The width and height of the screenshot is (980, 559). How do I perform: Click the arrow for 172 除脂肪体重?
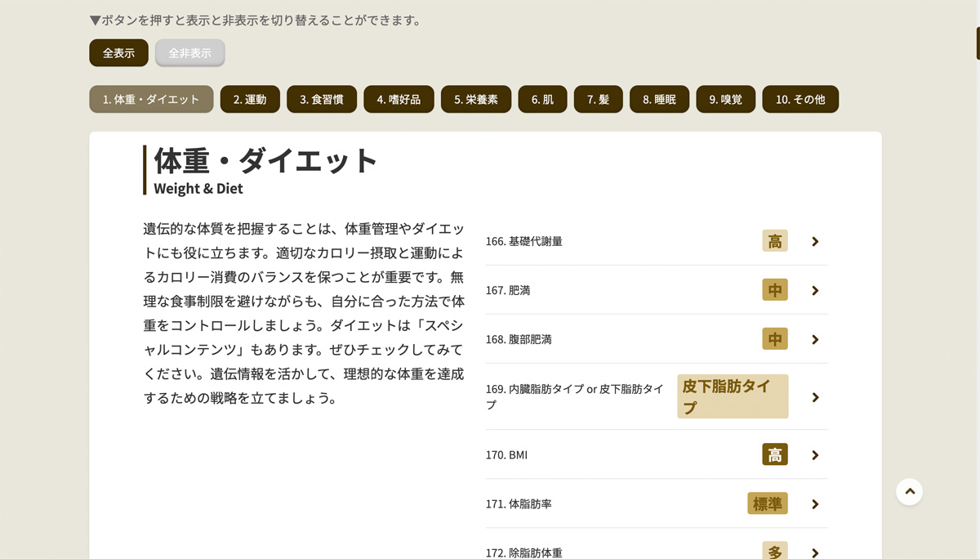[x=815, y=552]
